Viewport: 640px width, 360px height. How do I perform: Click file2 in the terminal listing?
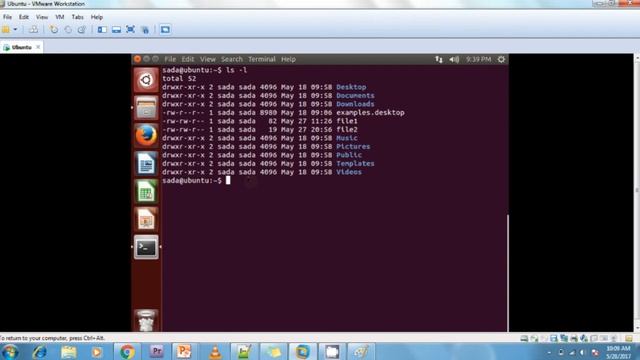347,129
